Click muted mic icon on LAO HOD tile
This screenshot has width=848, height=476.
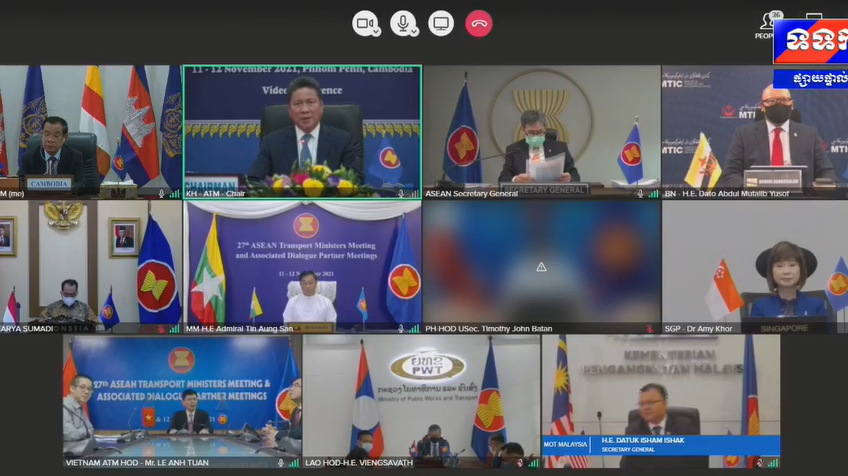[x=520, y=463]
